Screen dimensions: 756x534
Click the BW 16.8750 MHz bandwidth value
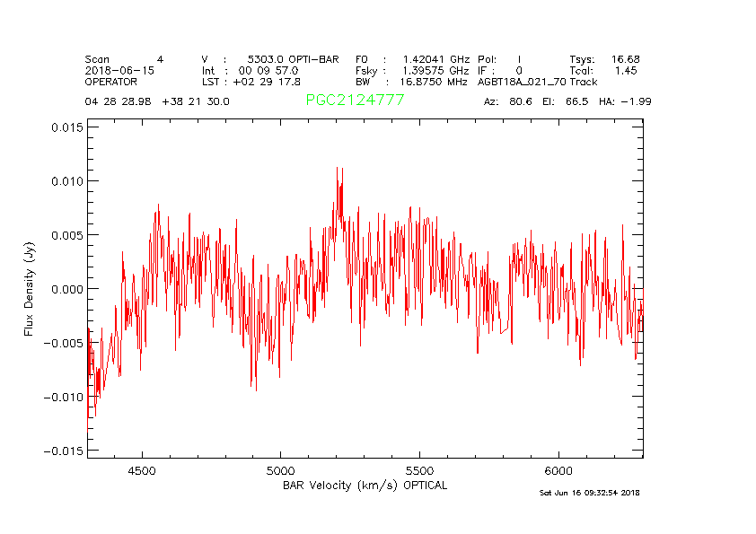[x=433, y=81]
